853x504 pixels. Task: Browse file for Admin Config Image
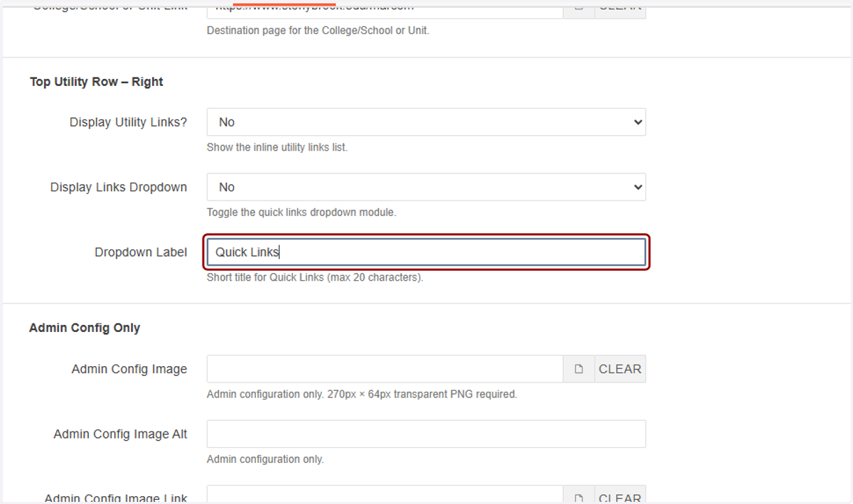tap(579, 369)
